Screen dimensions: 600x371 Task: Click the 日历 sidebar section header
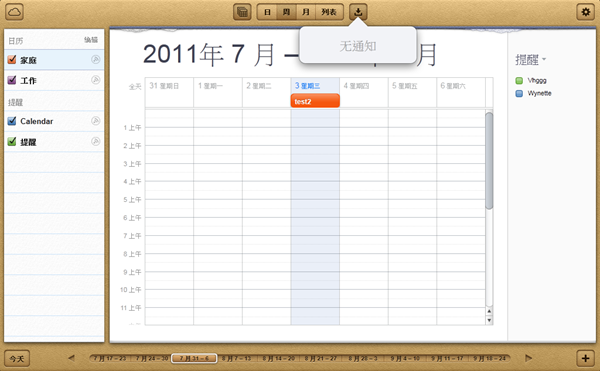click(16, 41)
